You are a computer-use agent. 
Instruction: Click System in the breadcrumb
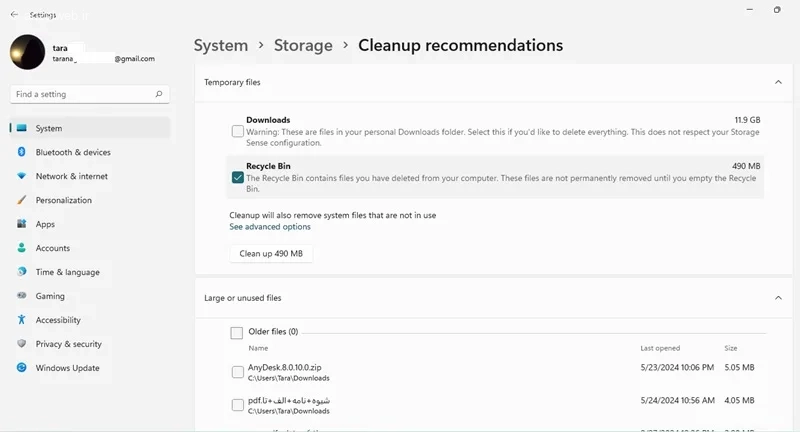(220, 45)
